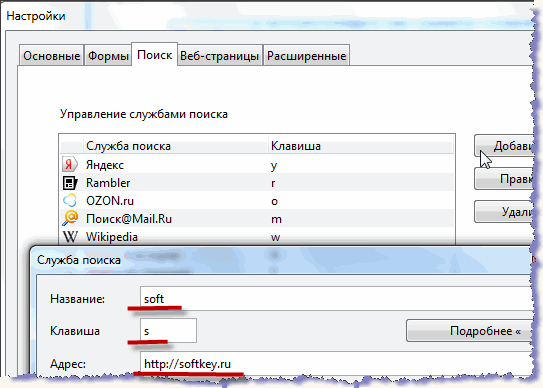
Task: Click the Подробнее « button
Action: click(470, 331)
